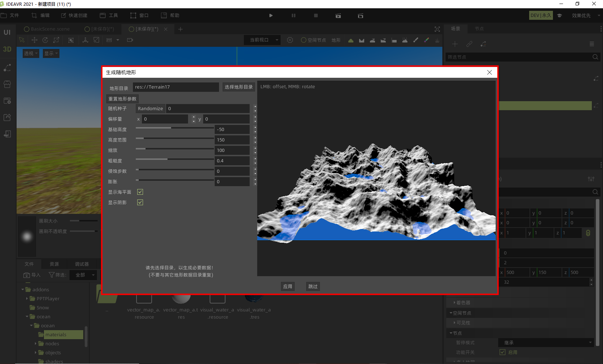The width and height of the screenshot is (603, 364).
Task: Open the Quick Create menu
Action: pos(74,15)
